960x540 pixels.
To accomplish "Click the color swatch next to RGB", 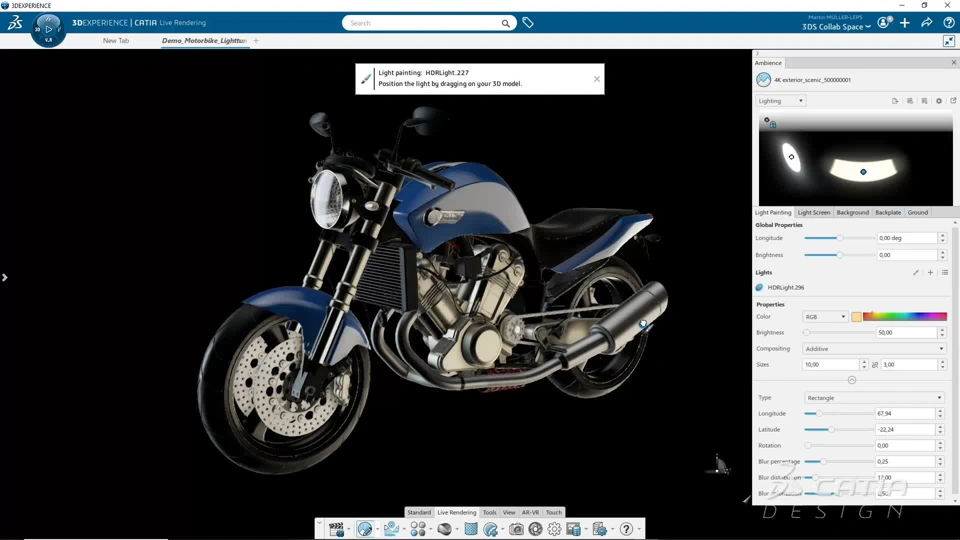I will [x=856, y=317].
